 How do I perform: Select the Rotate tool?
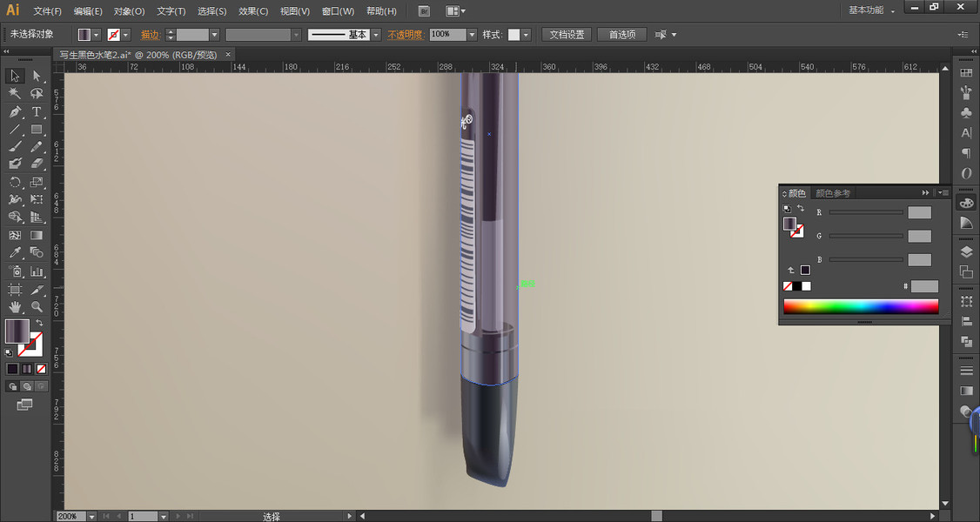[15, 183]
